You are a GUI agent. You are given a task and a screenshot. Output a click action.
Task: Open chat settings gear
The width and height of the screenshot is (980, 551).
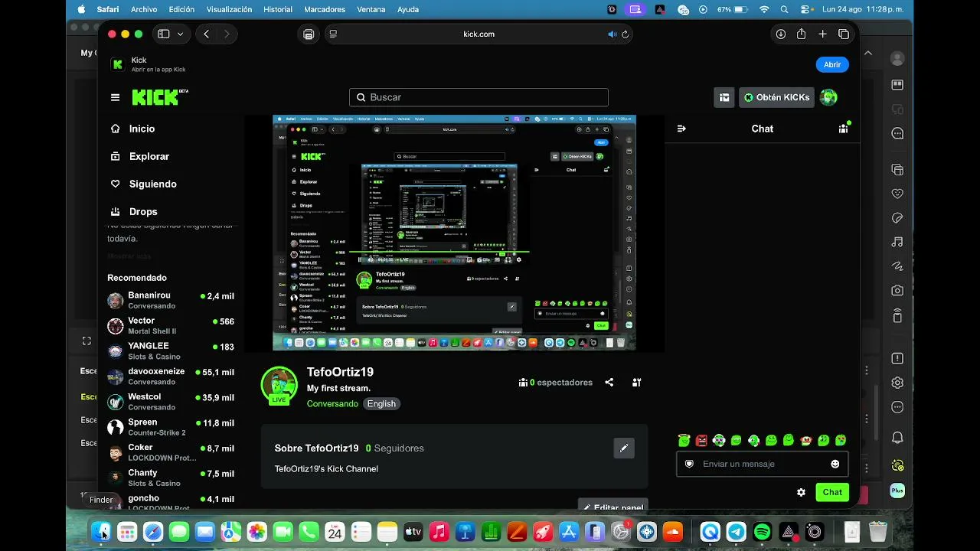point(801,492)
